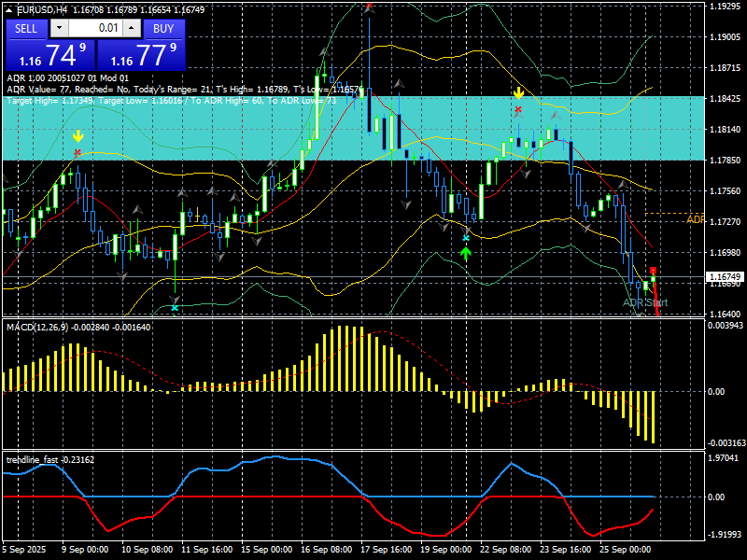The image size is (747, 560).
Task: Click the yellow down arrow above the 22 Sep candles
Action: [x=518, y=92]
